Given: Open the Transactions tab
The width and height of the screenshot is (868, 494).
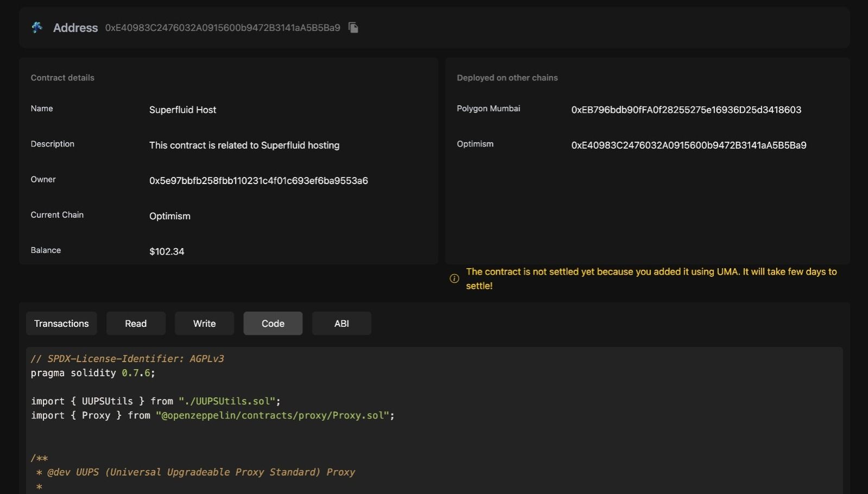Looking at the screenshot, I should click(x=61, y=324).
